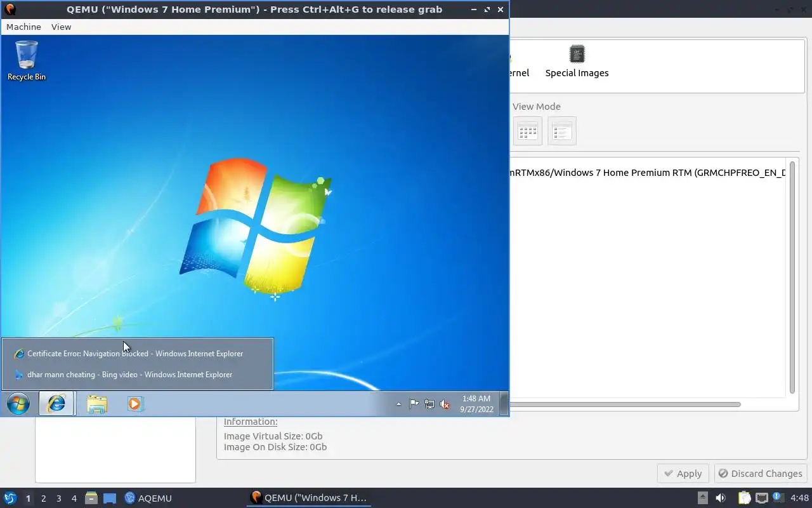Open file manager icon on host panel
This screenshot has height=508, width=812.
click(x=91, y=498)
